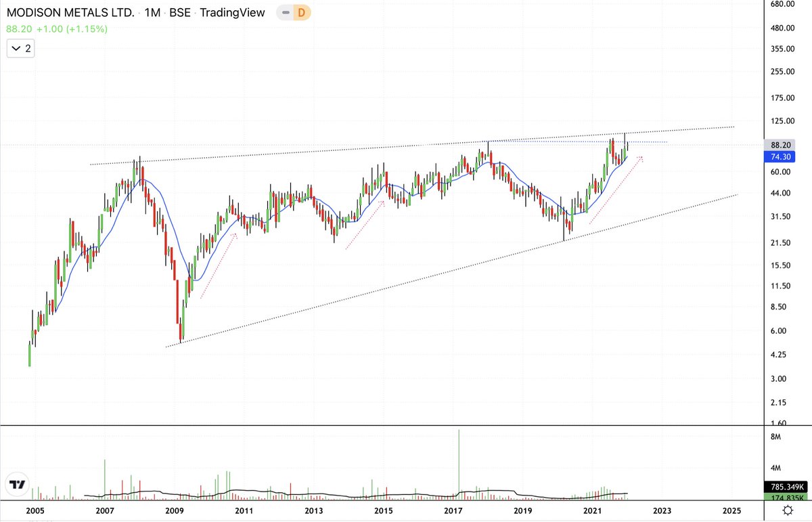This screenshot has width=812, height=522.
Task: Click the 2025 label on time axis
Action: point(731,510)
